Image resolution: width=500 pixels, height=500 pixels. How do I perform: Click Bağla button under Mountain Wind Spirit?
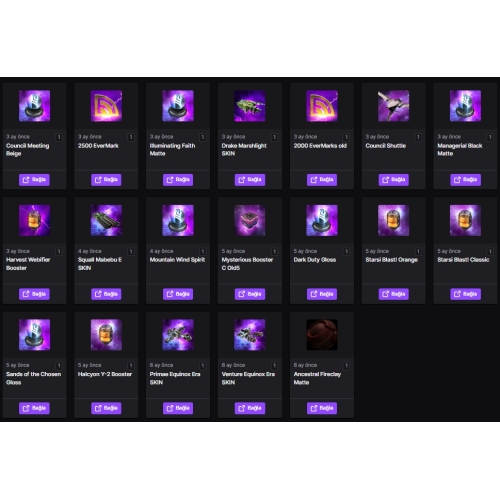[x=178, y=294]
